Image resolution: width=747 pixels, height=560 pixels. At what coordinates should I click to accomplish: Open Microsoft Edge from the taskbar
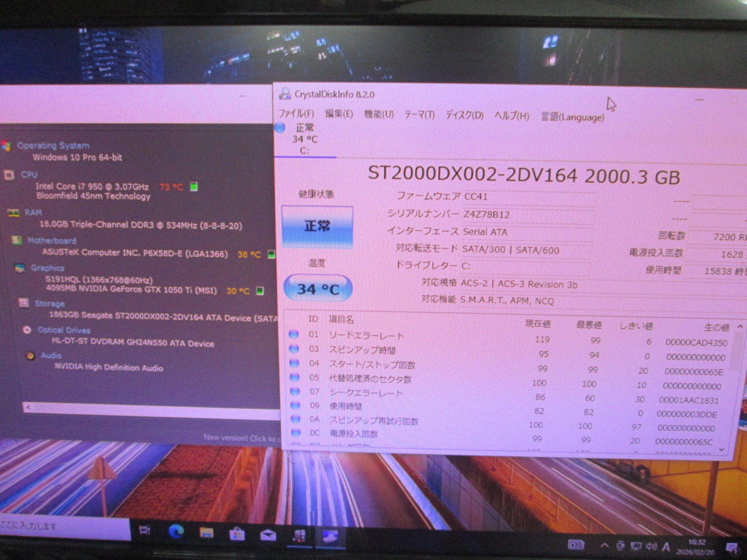pyautogui.click(x=176, y=531)
